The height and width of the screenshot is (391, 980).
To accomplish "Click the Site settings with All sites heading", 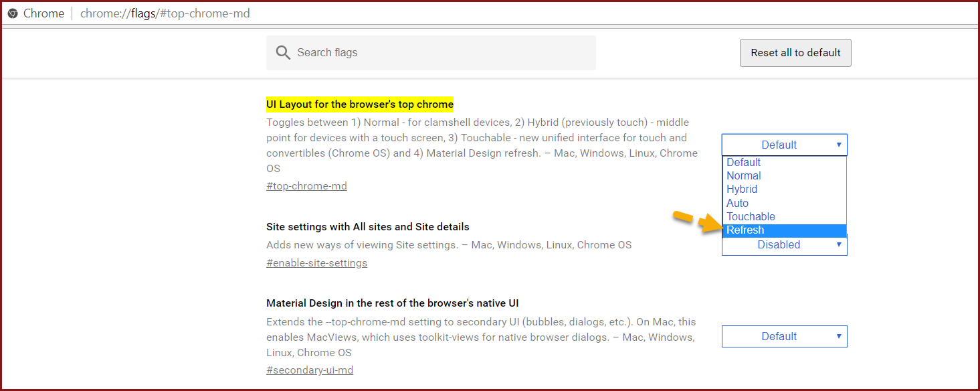I will [367, 227].
